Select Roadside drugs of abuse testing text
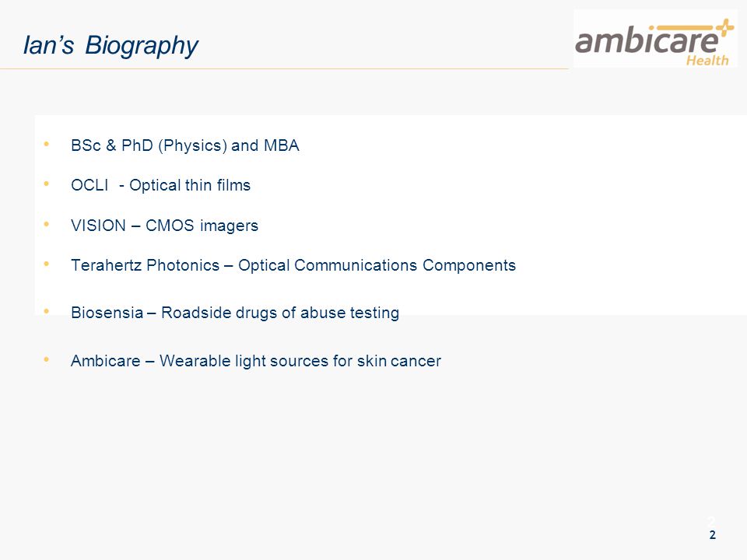Viewport: 747px width, 560px height. click(x=280, y=313)
